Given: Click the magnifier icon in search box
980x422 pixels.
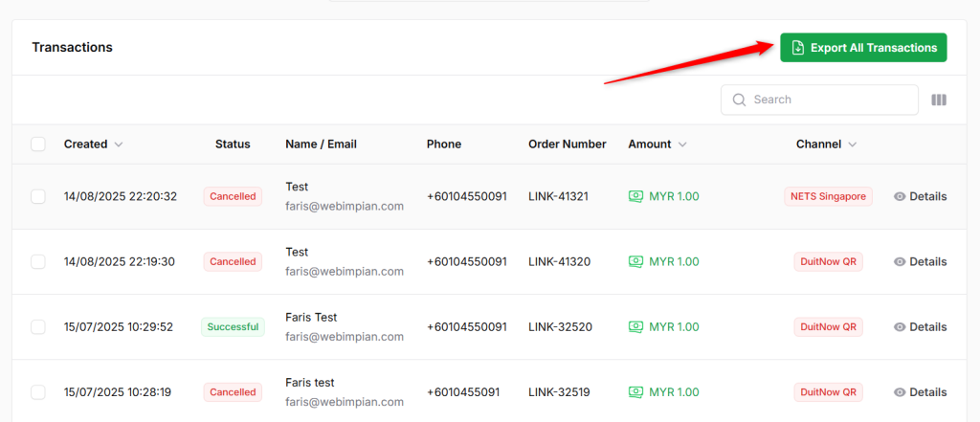Looking at the screenshot, I should (740, 100).
